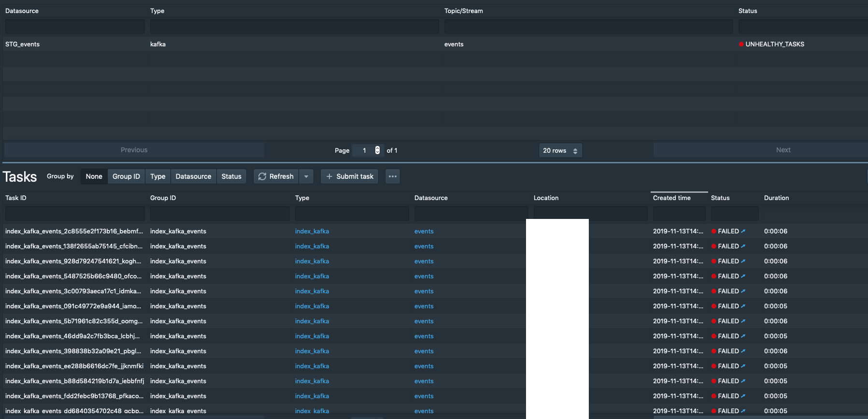
Task: Group tasks by Group ID
Action: (x=126, y=176)
